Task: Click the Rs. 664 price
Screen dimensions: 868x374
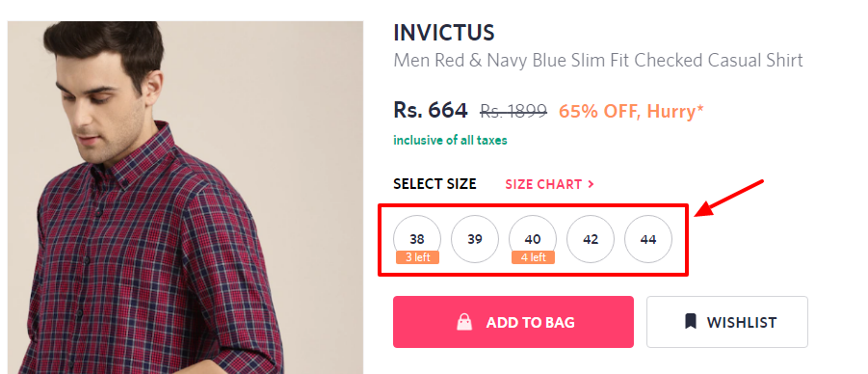Action: [x=430, y=110]
